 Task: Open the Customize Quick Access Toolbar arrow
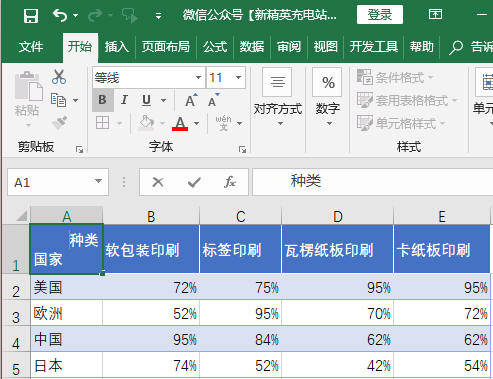159,16
